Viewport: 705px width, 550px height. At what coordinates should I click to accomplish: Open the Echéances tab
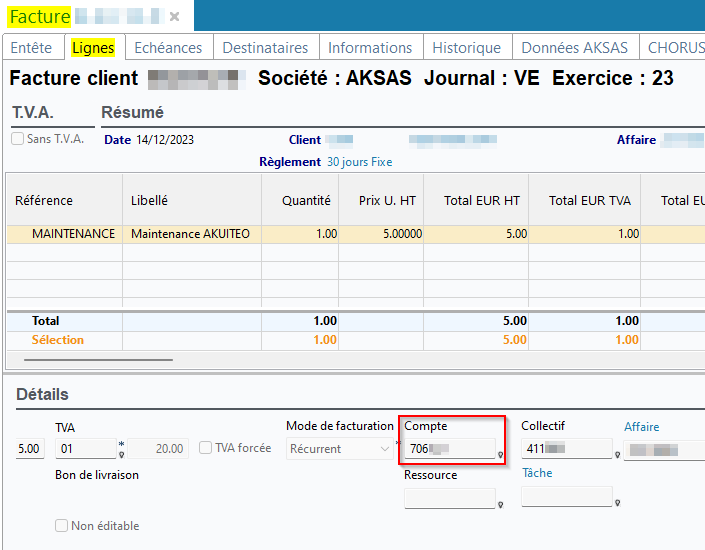[168, 48]
